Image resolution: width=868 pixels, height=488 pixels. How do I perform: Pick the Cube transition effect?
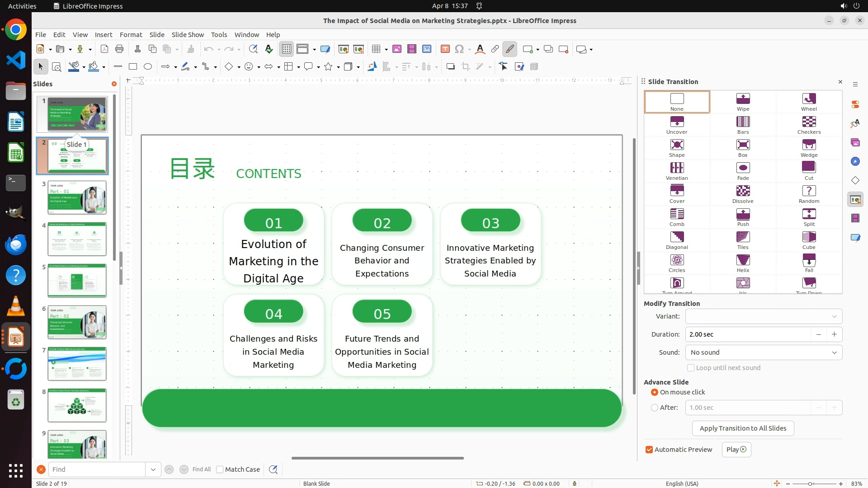coord(809,237)
